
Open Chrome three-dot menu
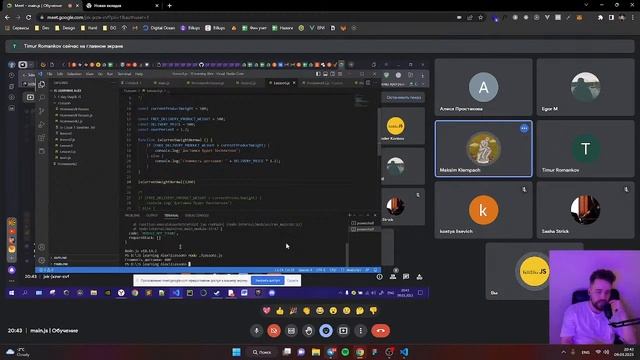coord(633,18)
